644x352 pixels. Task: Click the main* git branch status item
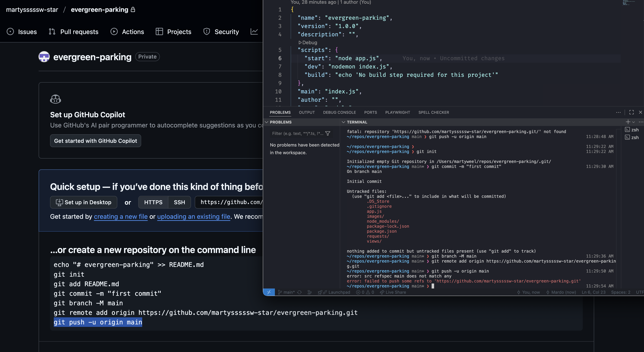coord(286,292)
